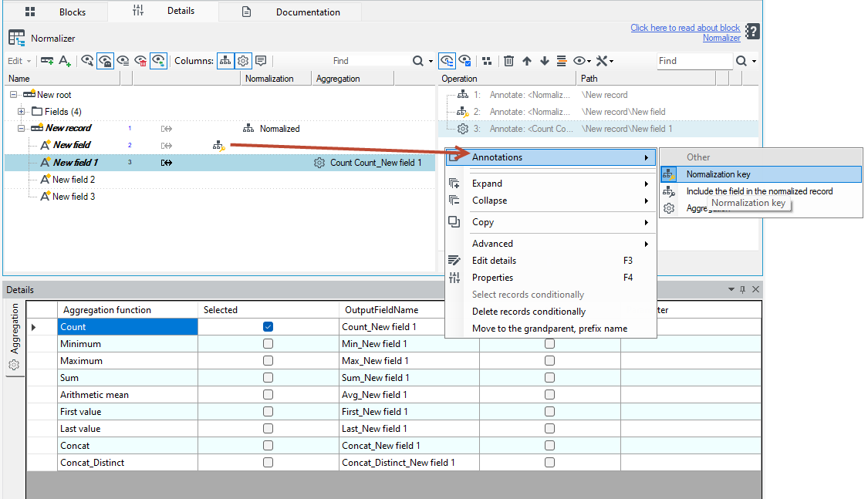Viewport: 868px width, 499px height.
Task: Collapse the New root tree node
Action: [x=13, y=95]
